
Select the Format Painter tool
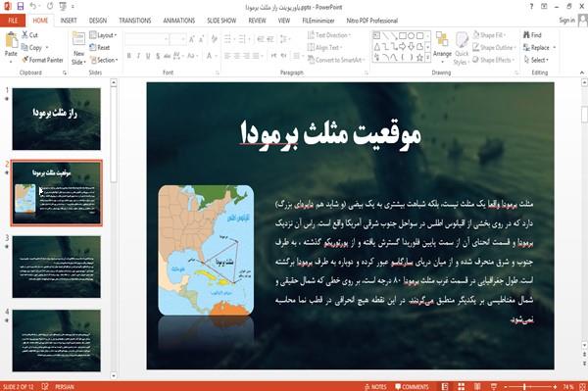(42, 60)
